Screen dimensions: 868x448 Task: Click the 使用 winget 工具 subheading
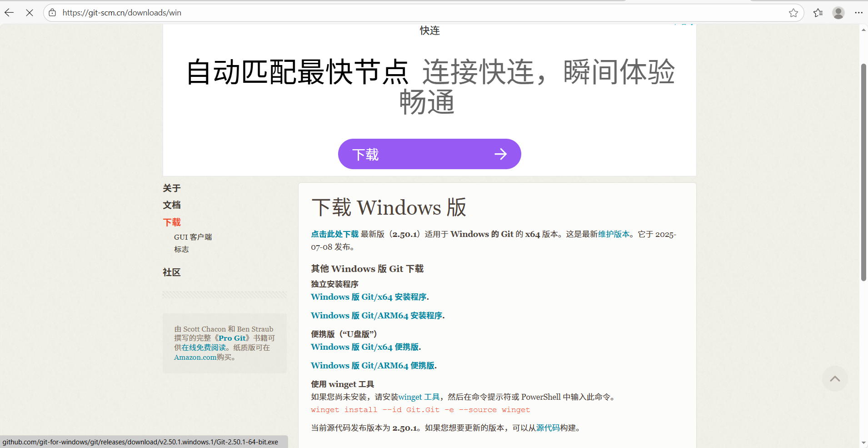pos(343,384)
